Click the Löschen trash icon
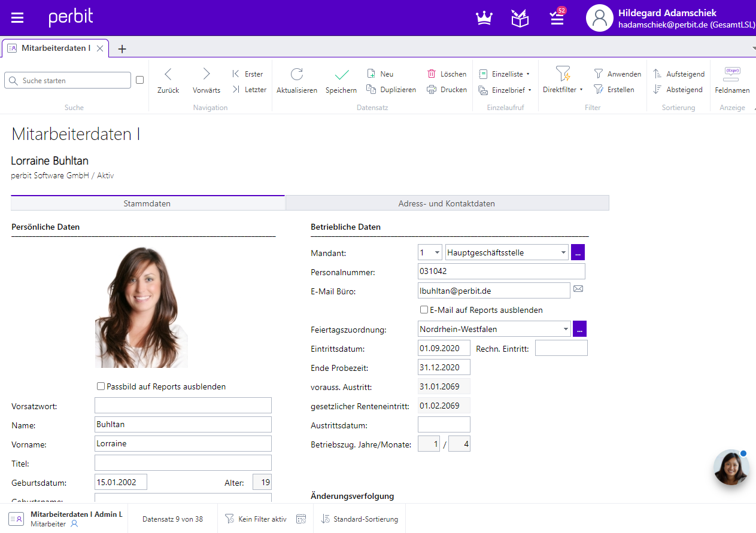756x533 pixels. (x=432, y=74)
